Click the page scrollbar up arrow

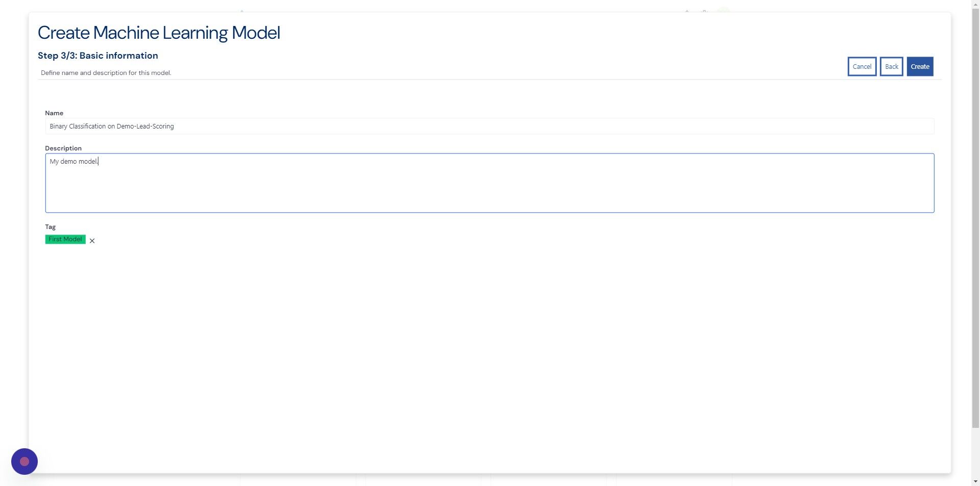975,3
